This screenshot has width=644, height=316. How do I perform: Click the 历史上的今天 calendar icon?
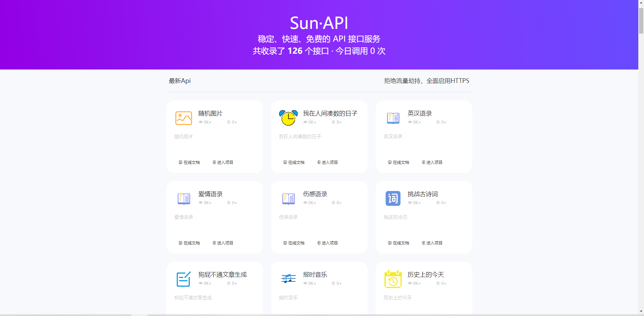[393, 279]
